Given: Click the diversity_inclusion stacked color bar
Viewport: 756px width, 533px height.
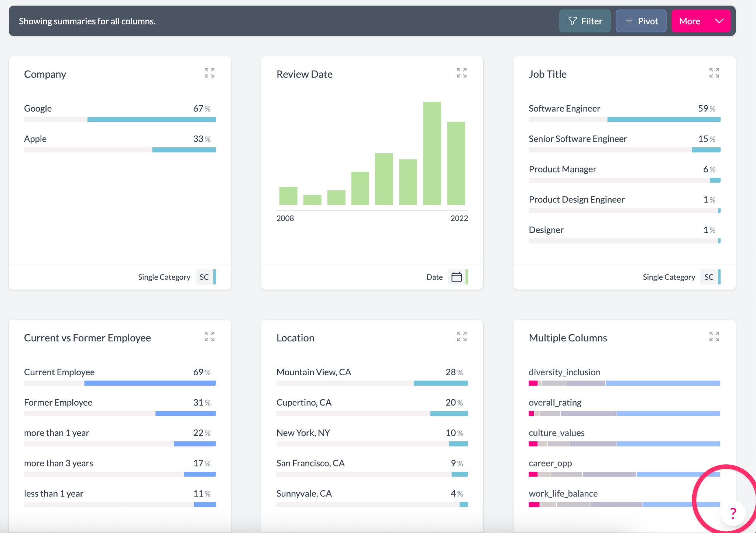Looking at the screenshot, I should [624, 383].
